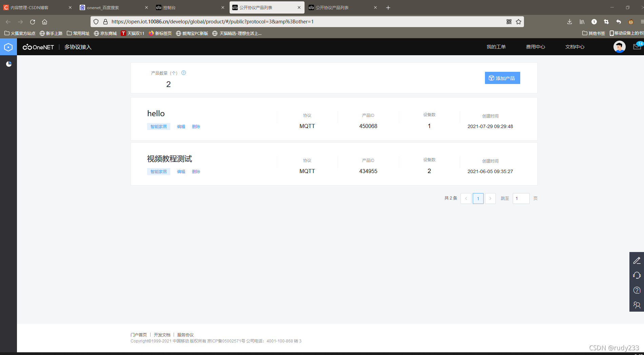Click the product count help icon

pos(183,73)
